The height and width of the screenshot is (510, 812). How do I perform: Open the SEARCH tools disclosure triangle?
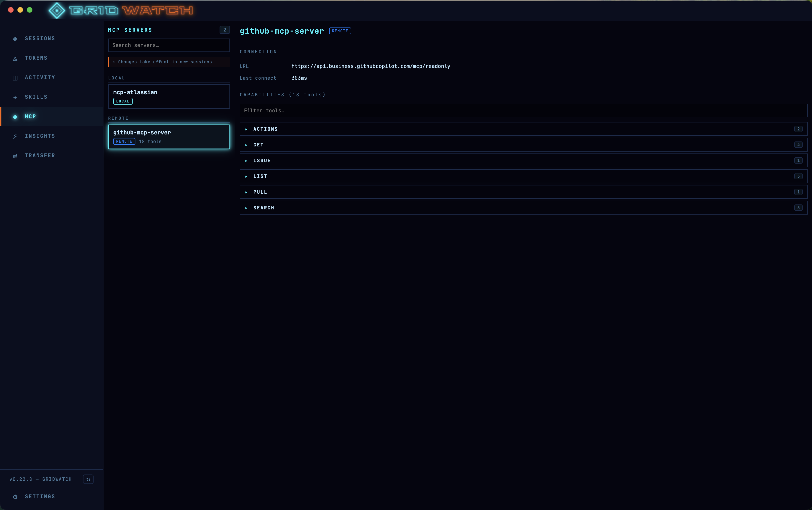click(246, 208)
